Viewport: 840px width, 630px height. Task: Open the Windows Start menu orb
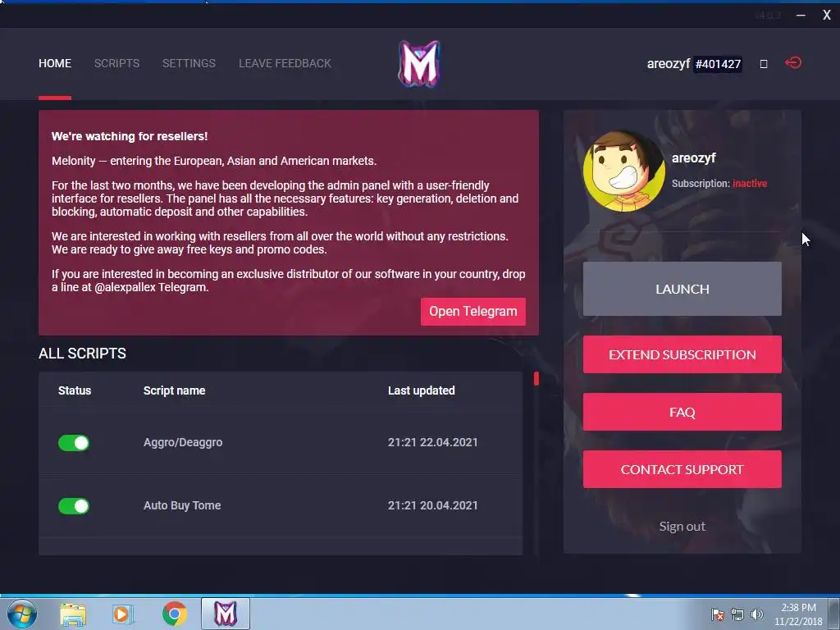[x=22, y=614]
